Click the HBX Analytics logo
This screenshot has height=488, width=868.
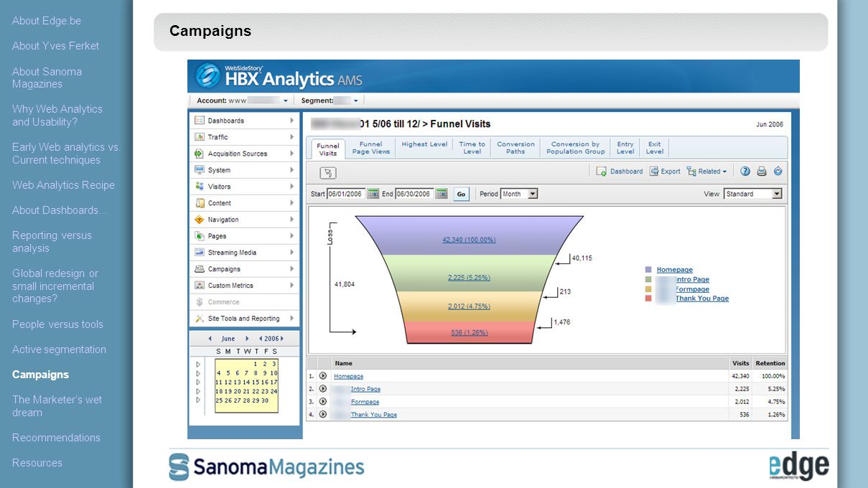click(x=279, y=76)
